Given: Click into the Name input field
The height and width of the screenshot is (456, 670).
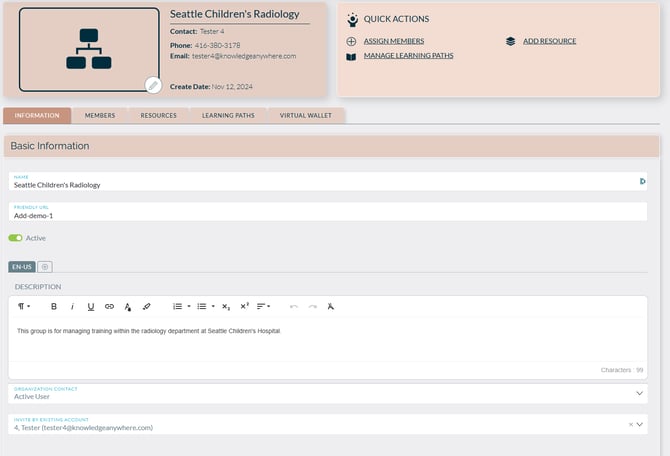Looking at the screenshot, I should (328, 182).
